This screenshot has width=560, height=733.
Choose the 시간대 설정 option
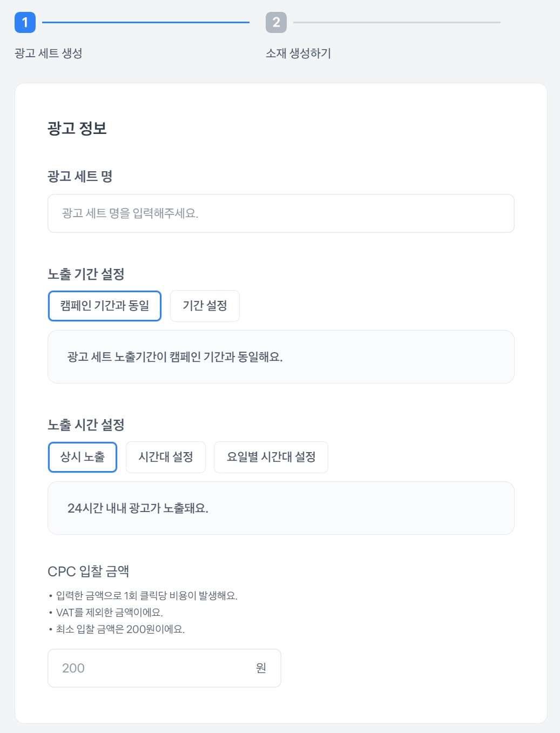[166, 457]
